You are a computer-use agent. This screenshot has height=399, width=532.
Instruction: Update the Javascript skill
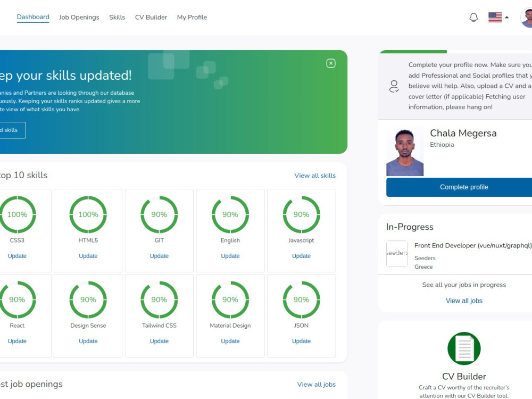coord(301,256)
